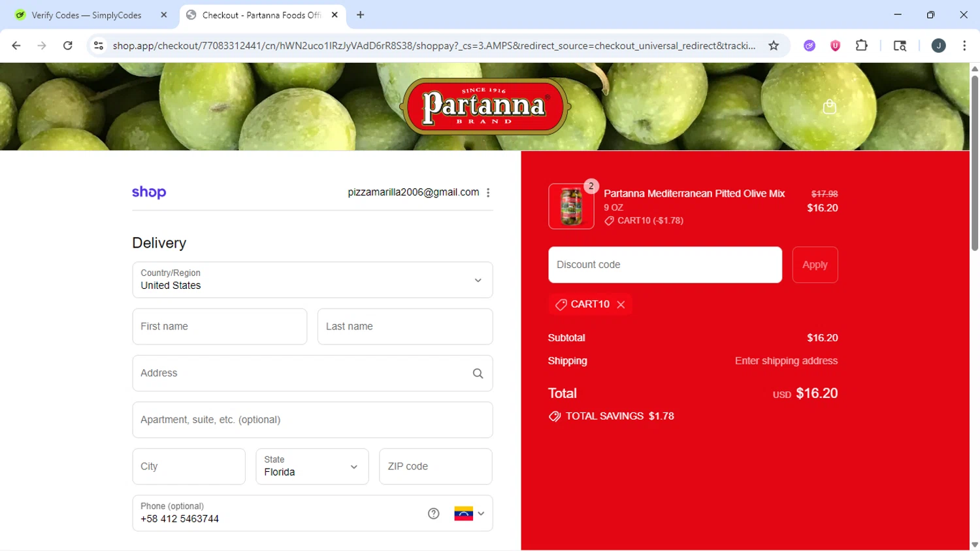Click the crossed-out $17.98 price
The height and width of the screenshot is (551, 980).
825,194
